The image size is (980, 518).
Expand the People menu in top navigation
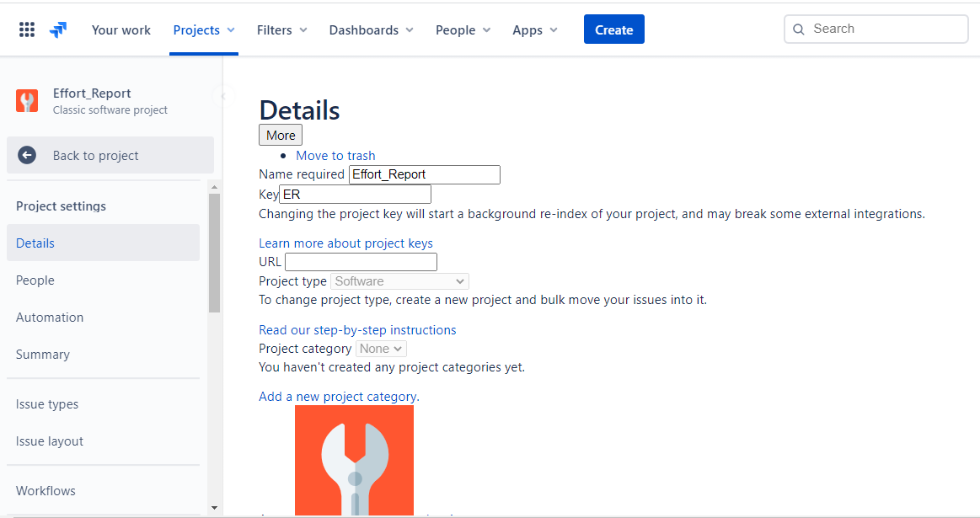click(x=463, y=30)
